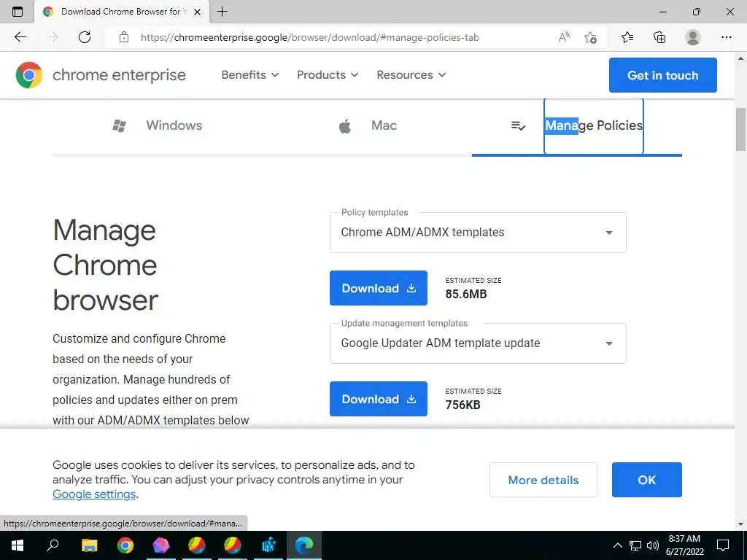Screen dimensions: 747x560
Task: Click the taskbar clock showing 8:37 AM
Action: coord(684,545)
